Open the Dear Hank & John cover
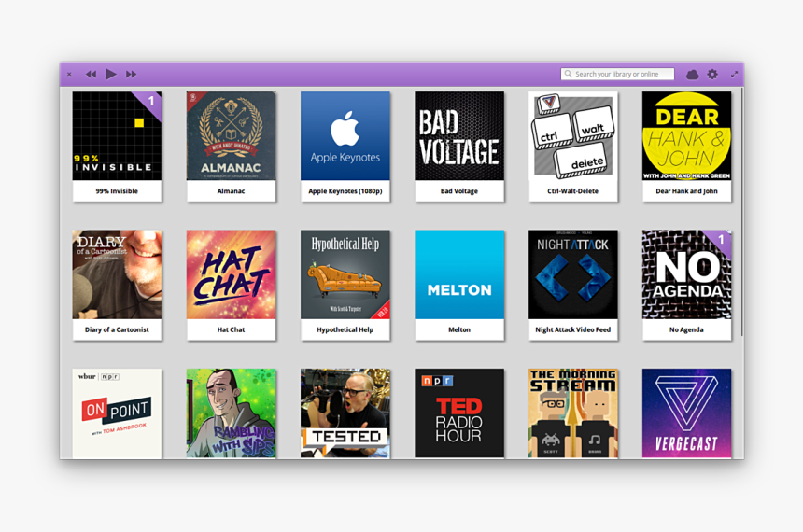The height and width of the screenshot is (532, 803). [x=686, y=135]
